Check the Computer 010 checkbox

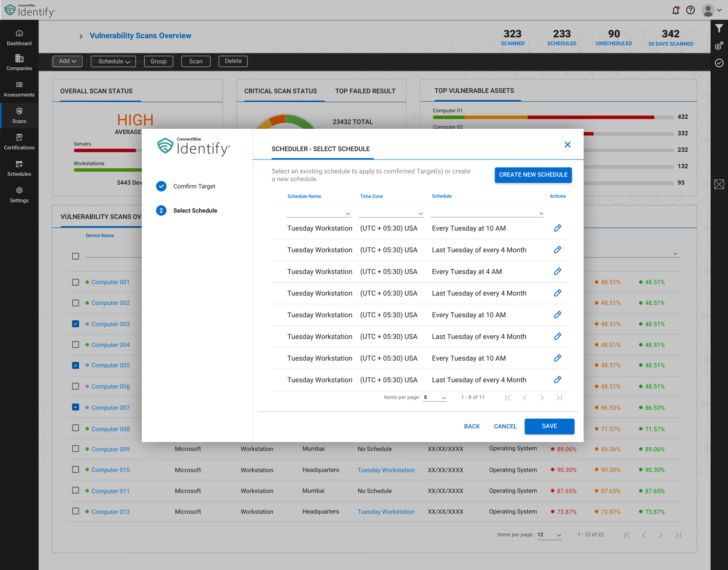click(75, 469)
